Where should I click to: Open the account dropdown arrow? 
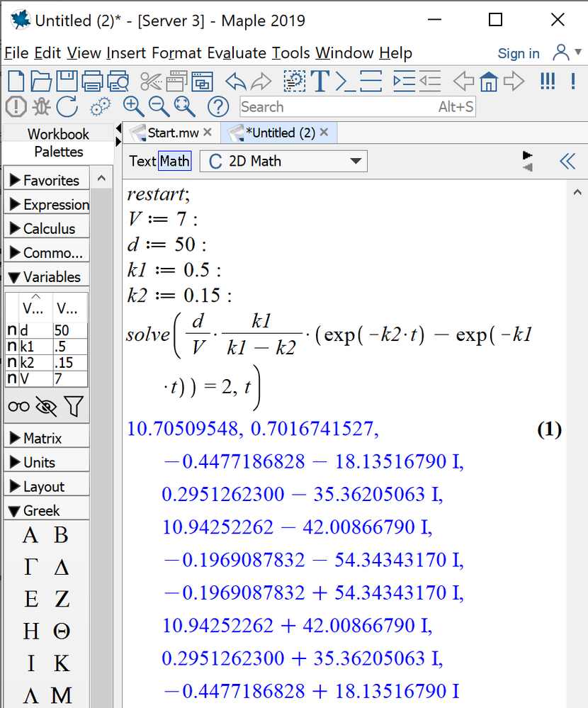click(578, 52)
